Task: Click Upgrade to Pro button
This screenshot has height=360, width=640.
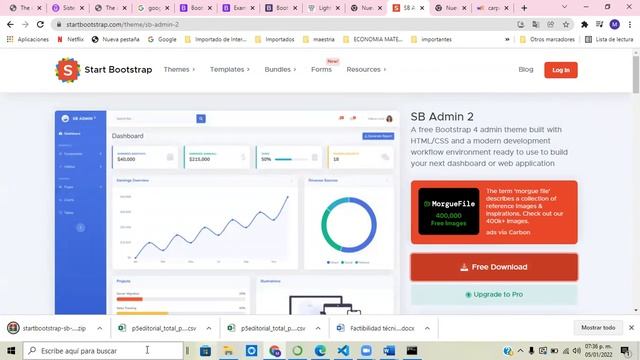Action: pos(494,294)
